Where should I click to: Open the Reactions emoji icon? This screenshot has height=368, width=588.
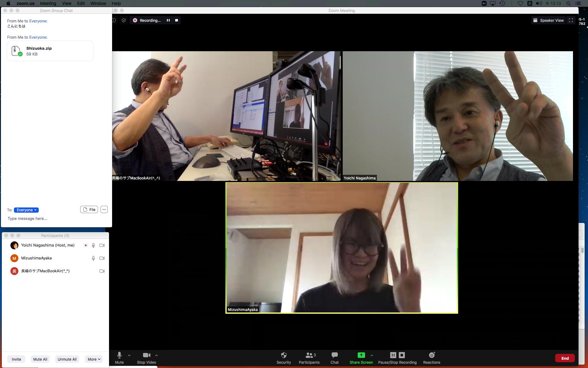pos(432,355)
